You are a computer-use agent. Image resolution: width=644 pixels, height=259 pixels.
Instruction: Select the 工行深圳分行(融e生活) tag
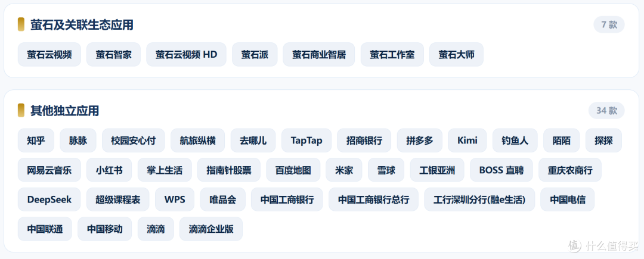click(x=479, y=199)
